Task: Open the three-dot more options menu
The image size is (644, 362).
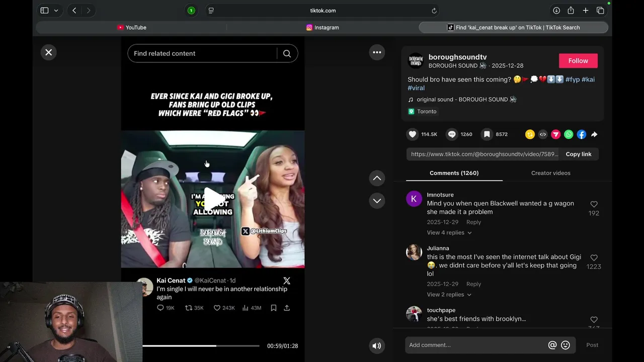Action: tap(377, 52)
